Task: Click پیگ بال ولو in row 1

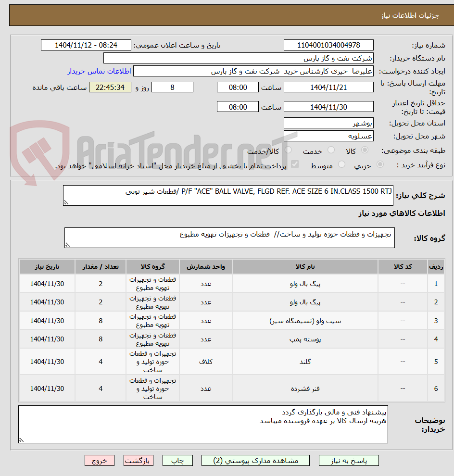Action: (x=305, y=284)
